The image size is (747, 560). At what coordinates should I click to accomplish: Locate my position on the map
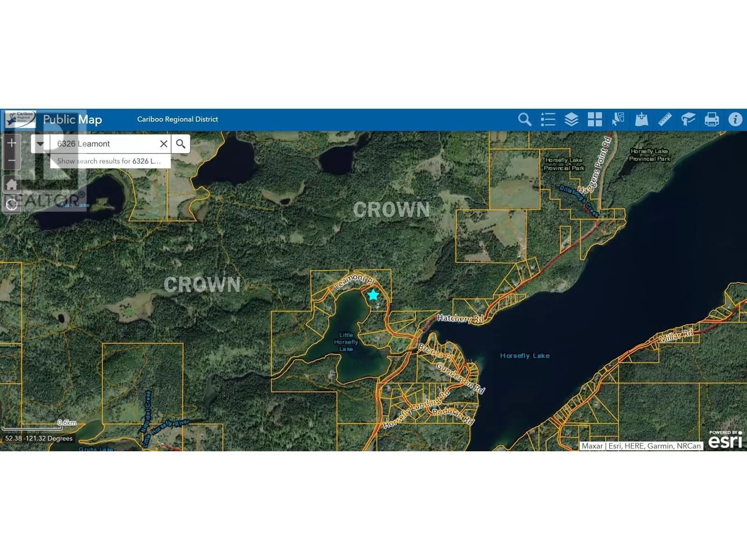12,204
